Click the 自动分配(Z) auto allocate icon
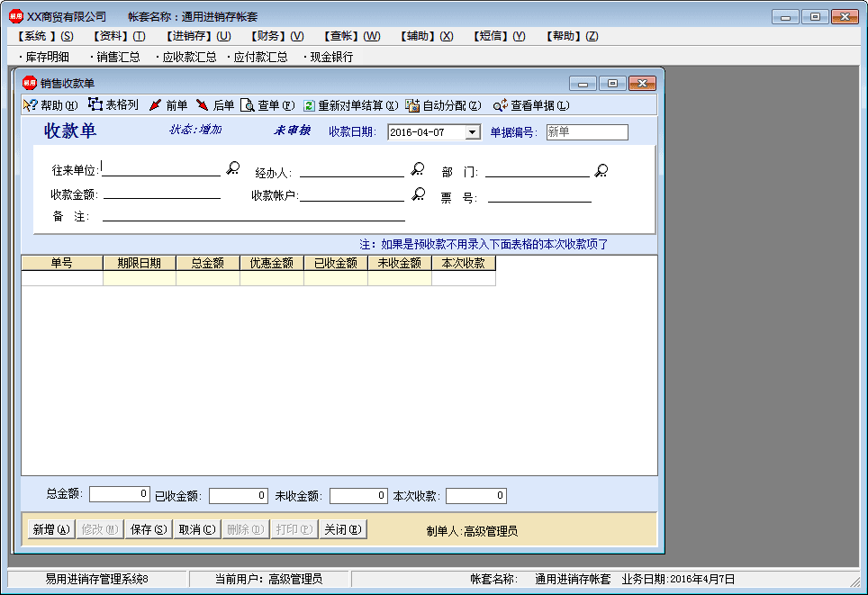This screenshot has height=595, width=868. [412, 105]
